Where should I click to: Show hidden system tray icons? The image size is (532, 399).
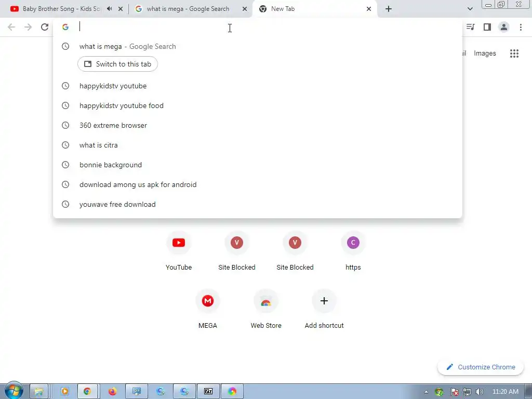coord(426,392)
